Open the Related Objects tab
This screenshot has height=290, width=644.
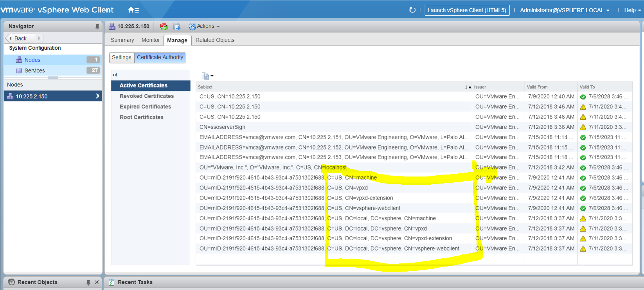click(x=215, y=40)
